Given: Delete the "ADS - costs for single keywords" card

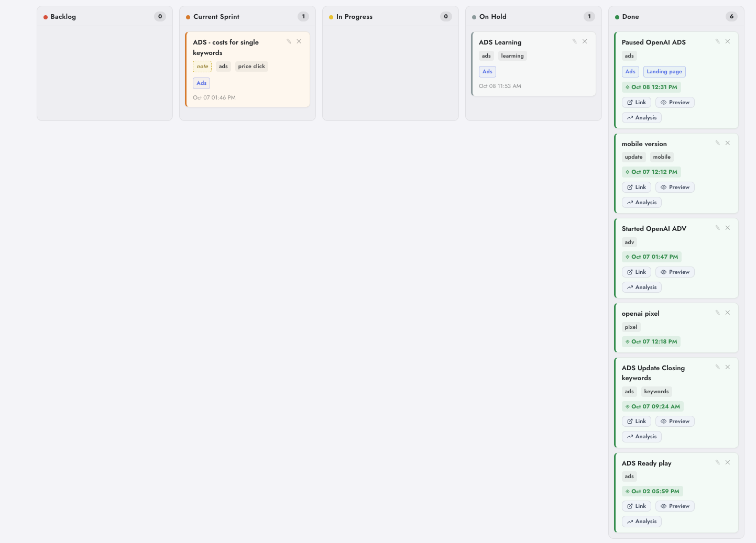Looking at the screenshot, I should [x=299, y=41].
